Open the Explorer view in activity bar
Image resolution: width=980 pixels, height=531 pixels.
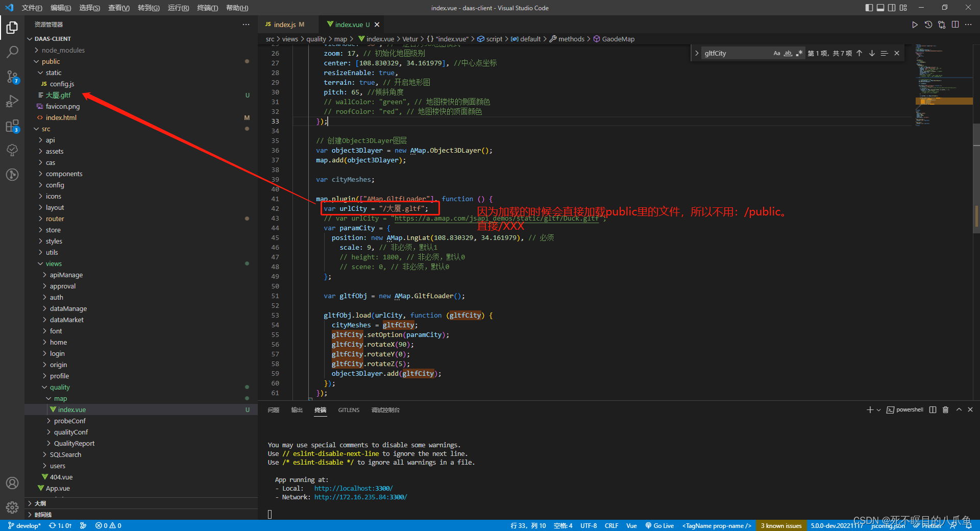(x=12, y=27)
